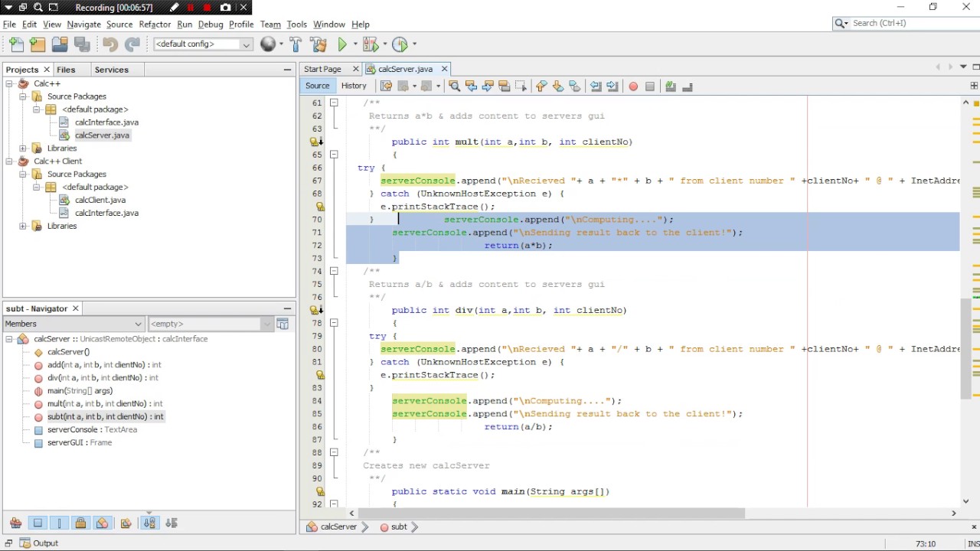Image resolution: width=980 pixels, height=551 pixels.
Task: Open the Navigate menu
Action: point(83,24)
